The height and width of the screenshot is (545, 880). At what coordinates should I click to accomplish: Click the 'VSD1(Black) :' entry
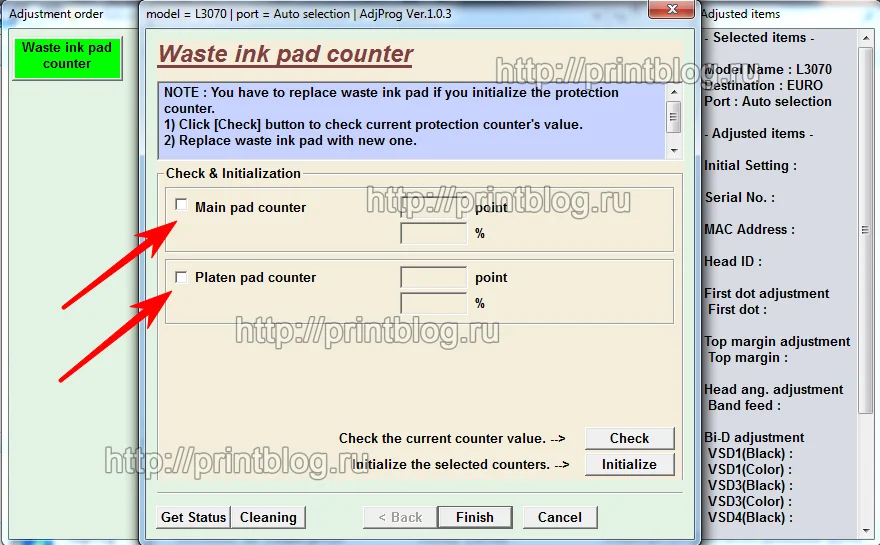[x=750, y=454]
